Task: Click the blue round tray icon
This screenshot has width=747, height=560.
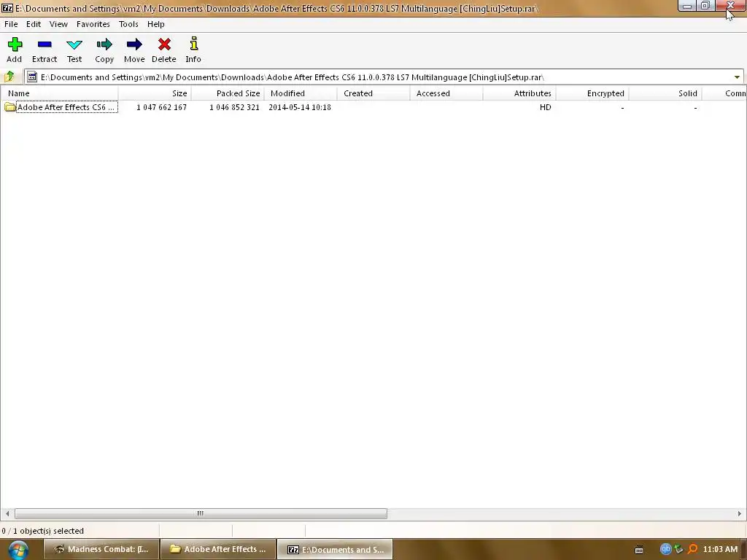Action: (x=665, y=549)
